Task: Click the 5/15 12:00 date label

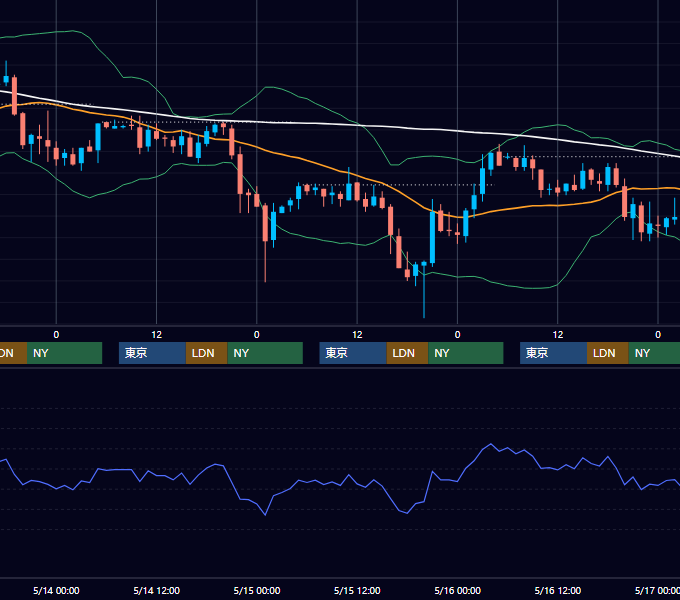Action: point(357,590)
